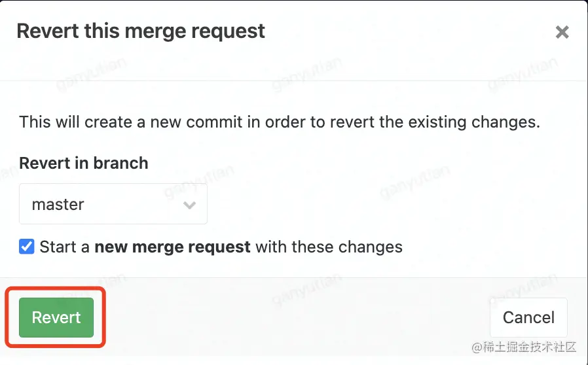This screenshot has width=588, height=365.
Task: Select the master branch text
Action: [x=58, y=205]
